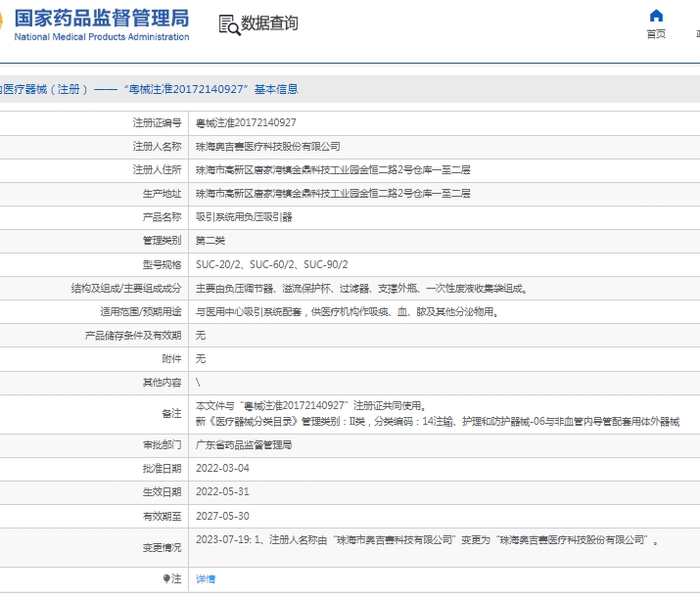The image size is (700, 598).
Task: Select approval date 2022-03-04
Action: tap(222, 468)
